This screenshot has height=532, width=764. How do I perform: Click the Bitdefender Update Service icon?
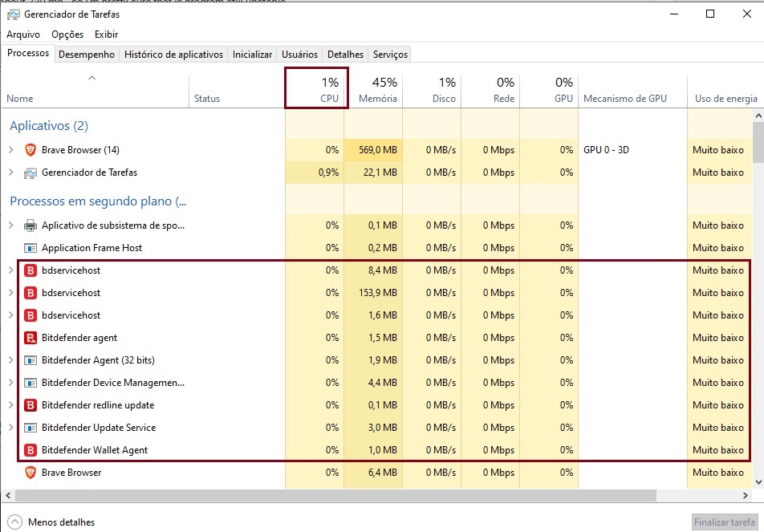(30, 428)
